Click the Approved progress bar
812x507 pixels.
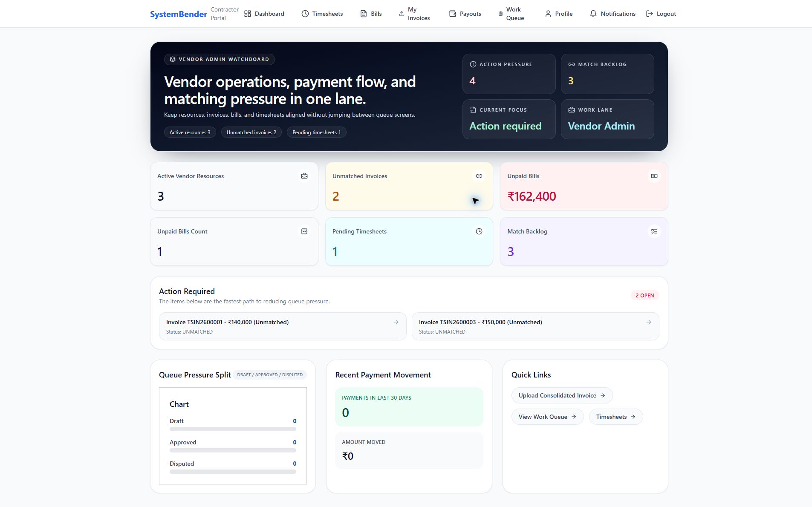(233, 450)
